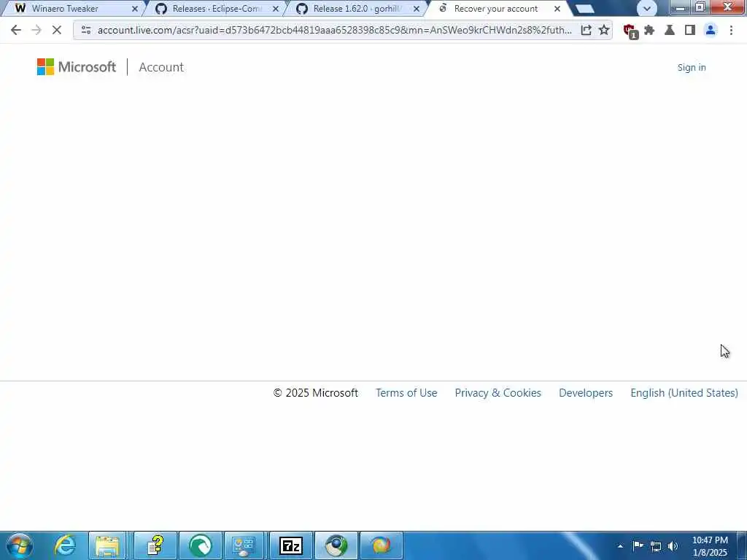This screenshot has height=560, width=747.
Task: Show hidden system tray icons
Action: pos(620,545)
